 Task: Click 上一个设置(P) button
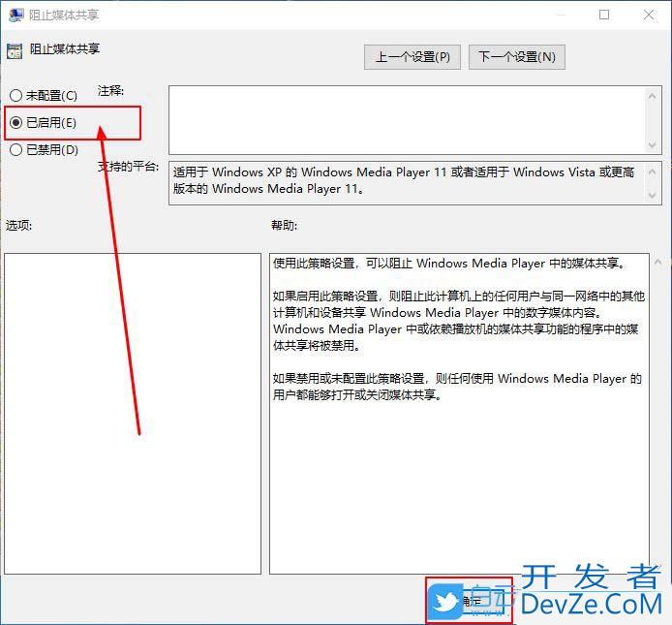click(412, 57)
